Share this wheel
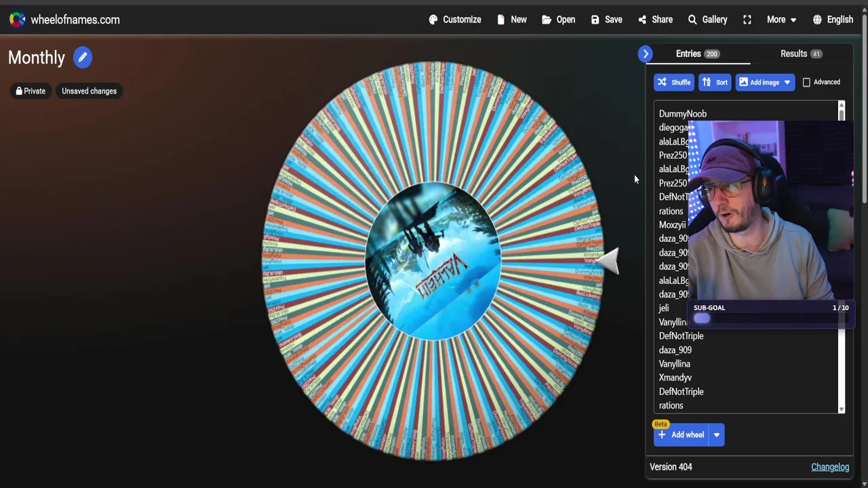This screenshot has width=868, height=488. coord(655,20)
